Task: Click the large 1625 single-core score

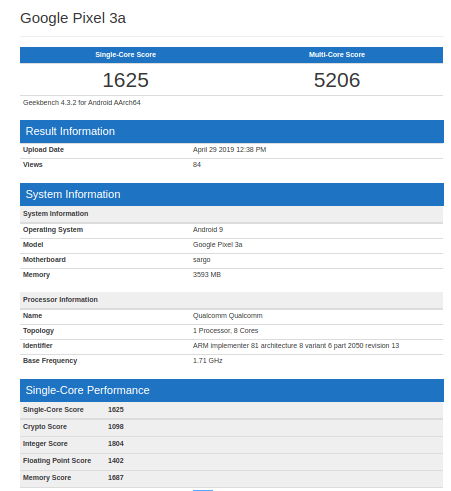Action: [125, 80]
